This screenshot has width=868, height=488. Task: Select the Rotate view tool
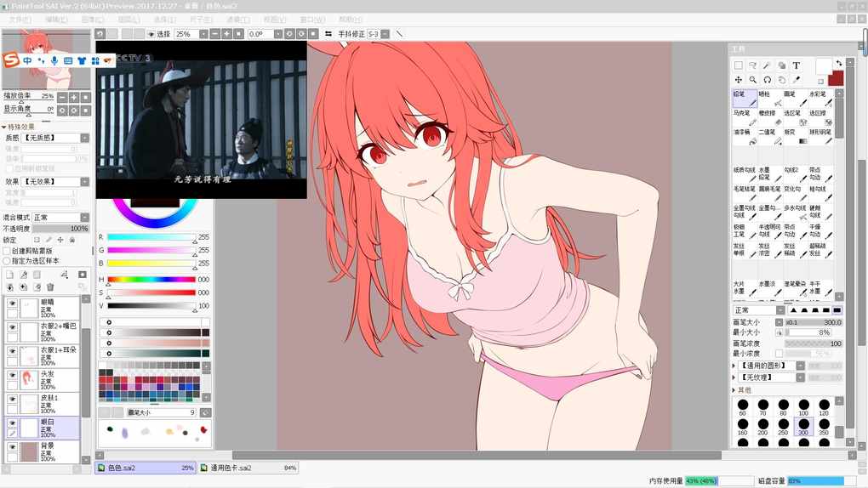pos(768,80)
